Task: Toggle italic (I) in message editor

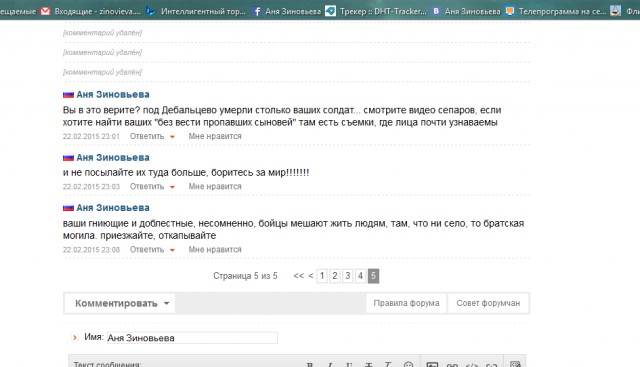Action: (330, 364)
